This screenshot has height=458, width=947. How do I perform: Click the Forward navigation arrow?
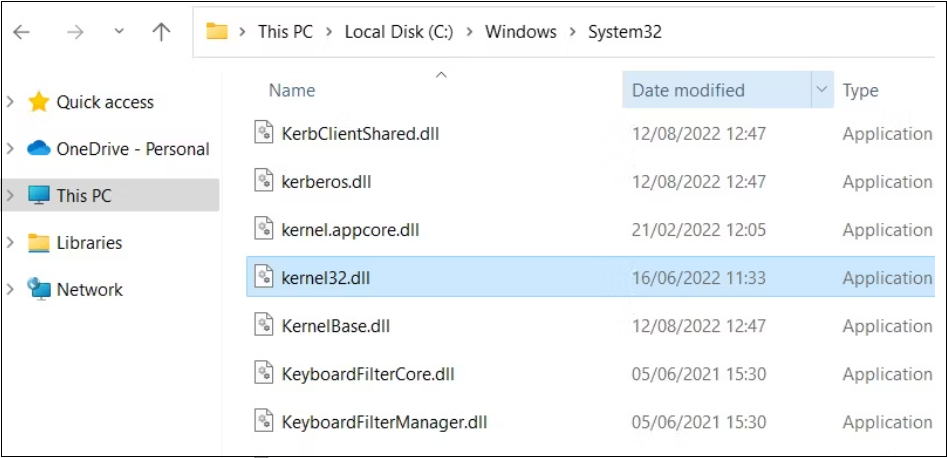75,32
